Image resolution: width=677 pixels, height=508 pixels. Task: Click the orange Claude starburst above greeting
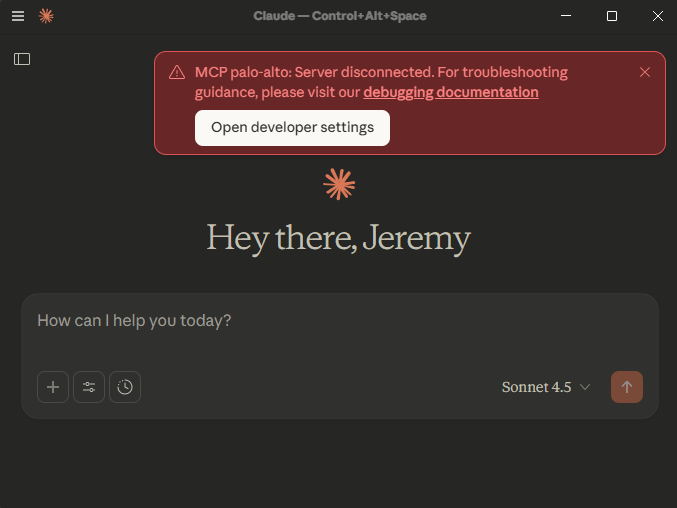tap(339, 184)
